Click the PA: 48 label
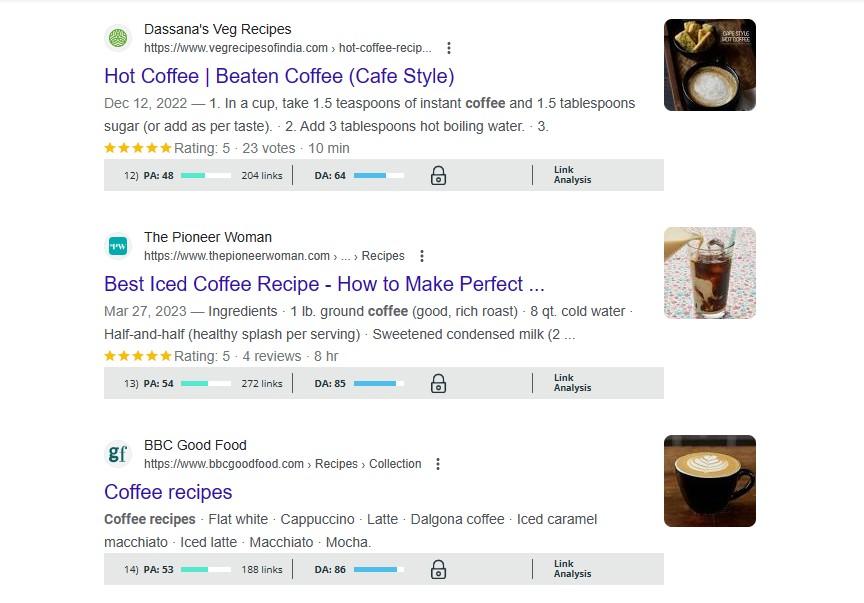This screenshot has height=603, width=864. pyautogui.click(x=158, y=175)
